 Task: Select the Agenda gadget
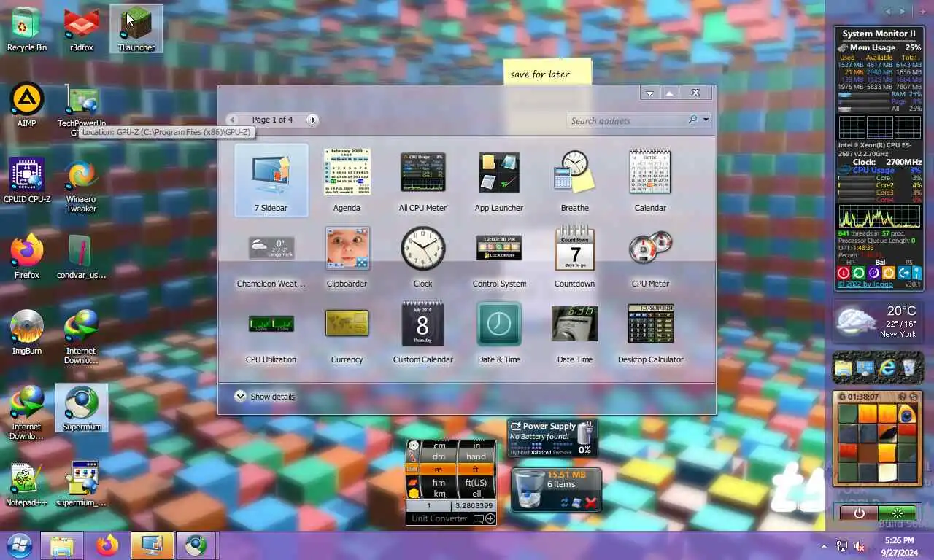click(x=347, y=180)
